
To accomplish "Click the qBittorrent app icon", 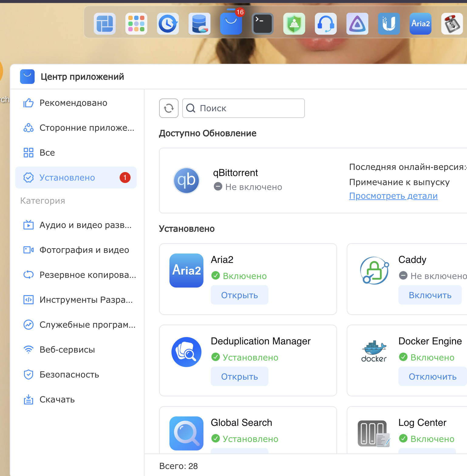I will point(186,181).
